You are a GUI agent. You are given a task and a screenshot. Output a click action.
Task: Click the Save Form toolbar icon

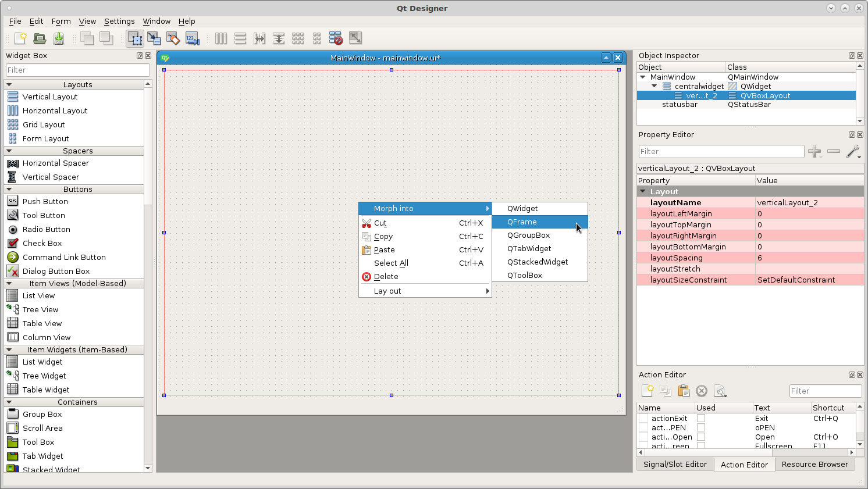(59, 38)
